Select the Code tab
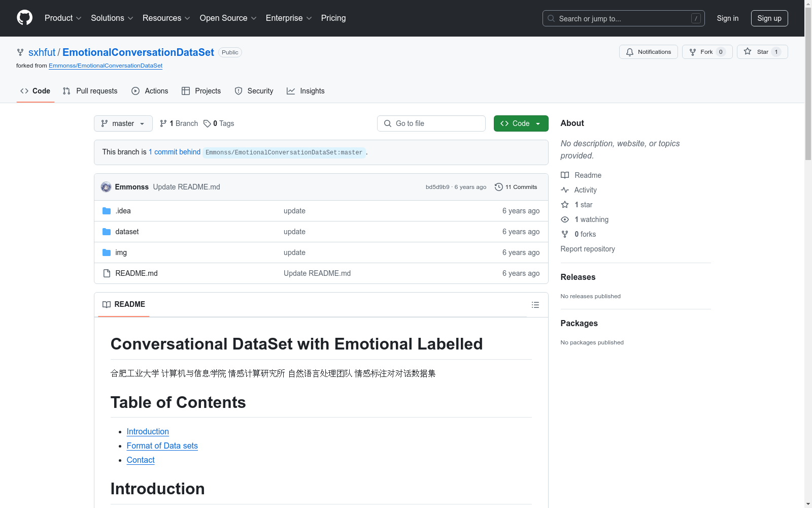This screenshot has width=812, height=508. click(x=35, y=91)
